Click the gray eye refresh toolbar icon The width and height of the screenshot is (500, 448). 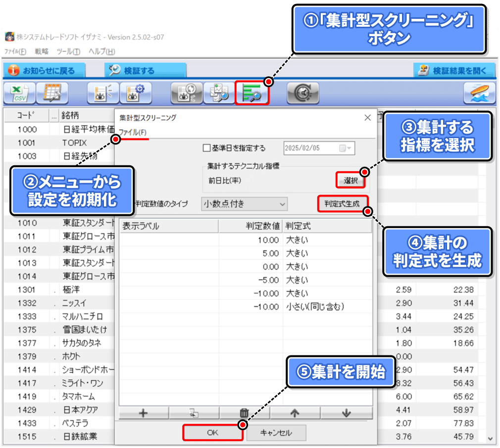point(187,93)
